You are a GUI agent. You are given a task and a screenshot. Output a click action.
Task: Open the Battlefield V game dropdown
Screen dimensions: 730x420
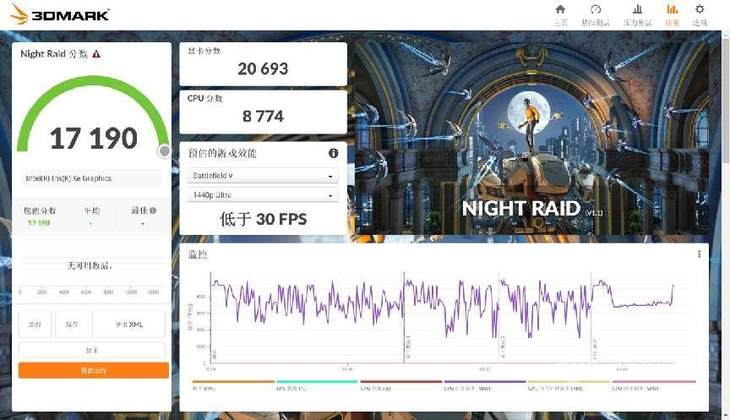point(263,176)
